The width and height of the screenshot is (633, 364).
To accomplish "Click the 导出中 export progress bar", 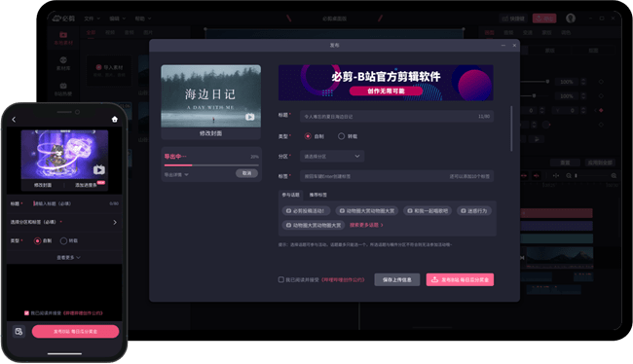I will tap(211, 165).
